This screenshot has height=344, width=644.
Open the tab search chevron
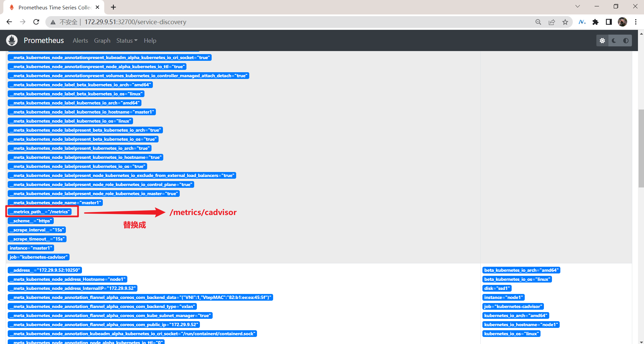(x=577, y=6)
